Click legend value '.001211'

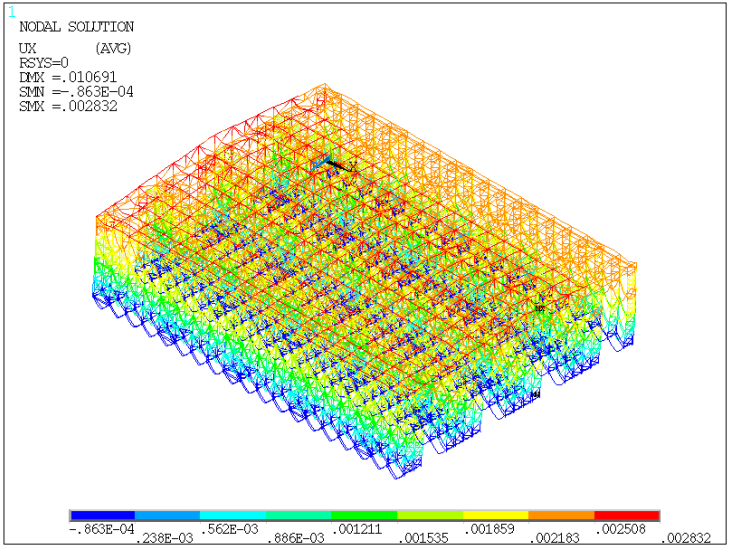coord(357,529)
